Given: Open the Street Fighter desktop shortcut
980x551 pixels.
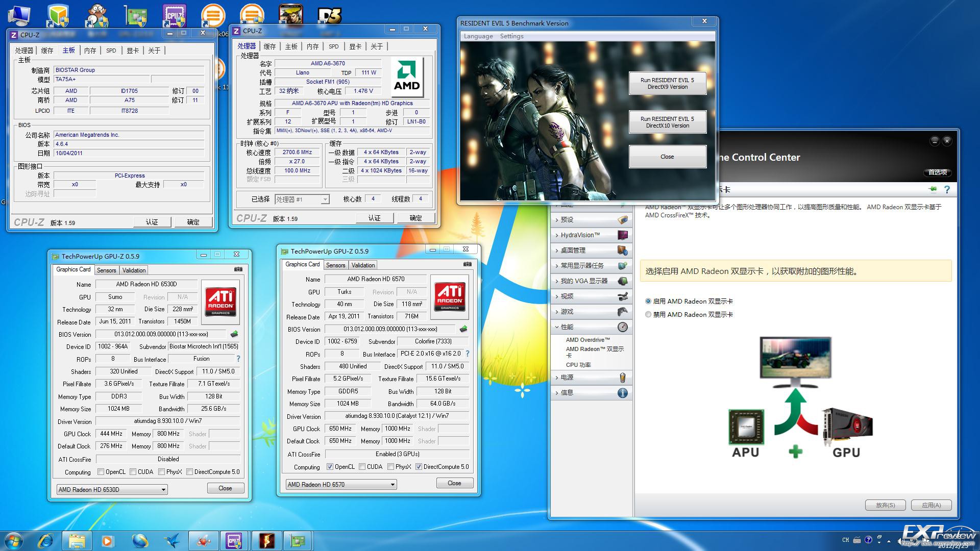Looking at the screenshot, I should tap(290, 15).
